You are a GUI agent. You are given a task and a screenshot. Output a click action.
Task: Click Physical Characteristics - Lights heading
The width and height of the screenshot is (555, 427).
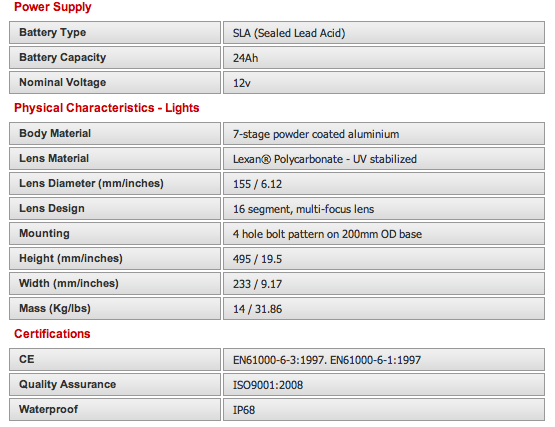(107, 108)
